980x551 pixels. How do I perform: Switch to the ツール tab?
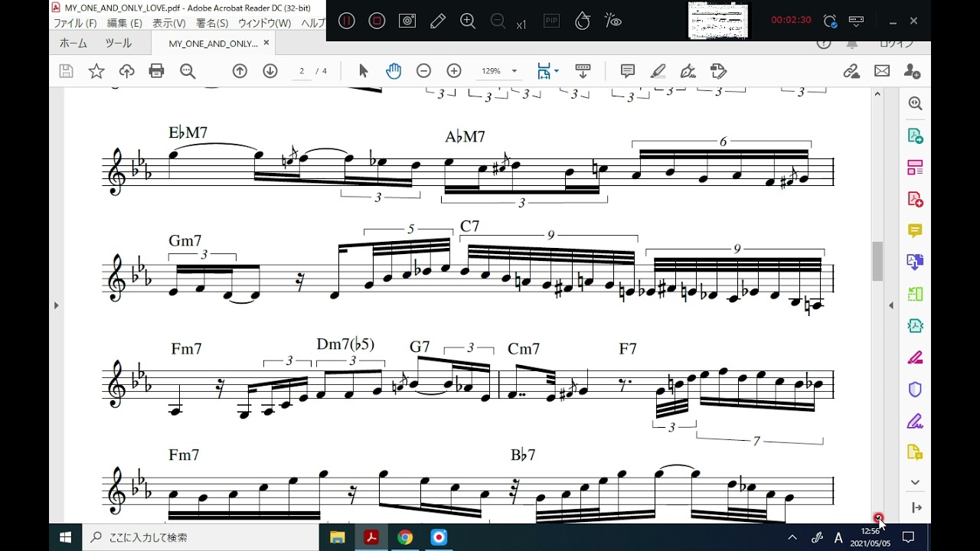[119, 43]
